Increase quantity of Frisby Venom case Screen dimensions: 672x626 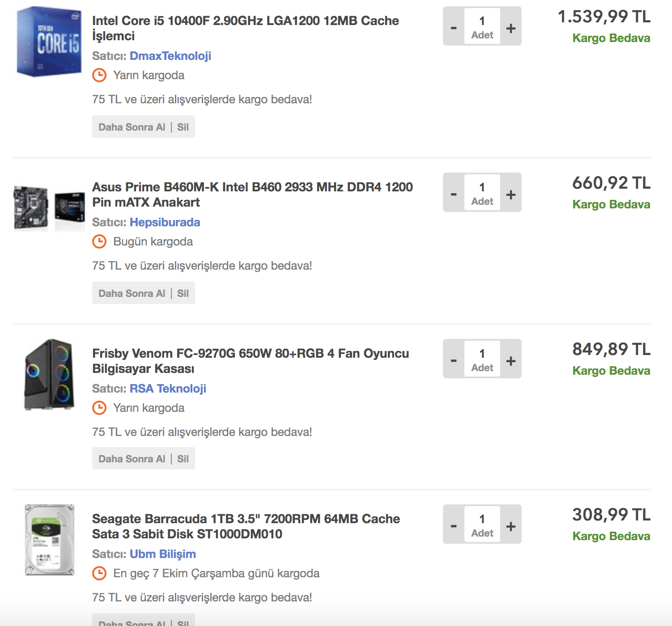point(511,361)
